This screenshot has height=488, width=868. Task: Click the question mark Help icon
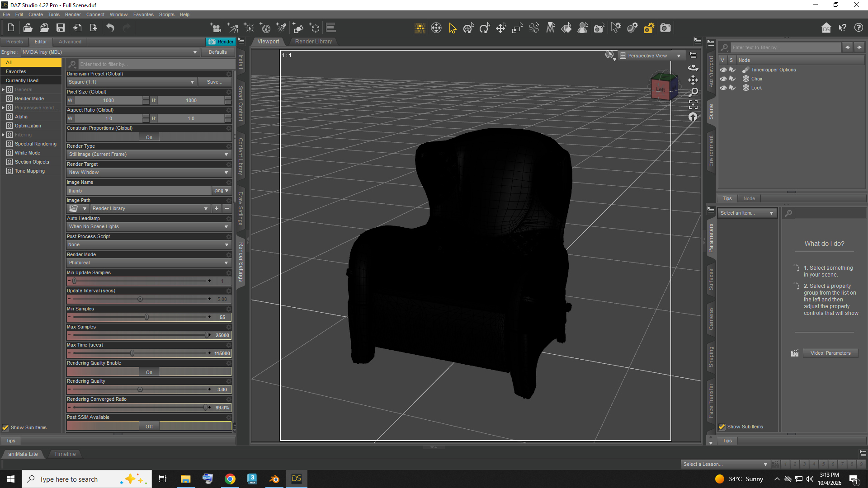tap(859, 28)
